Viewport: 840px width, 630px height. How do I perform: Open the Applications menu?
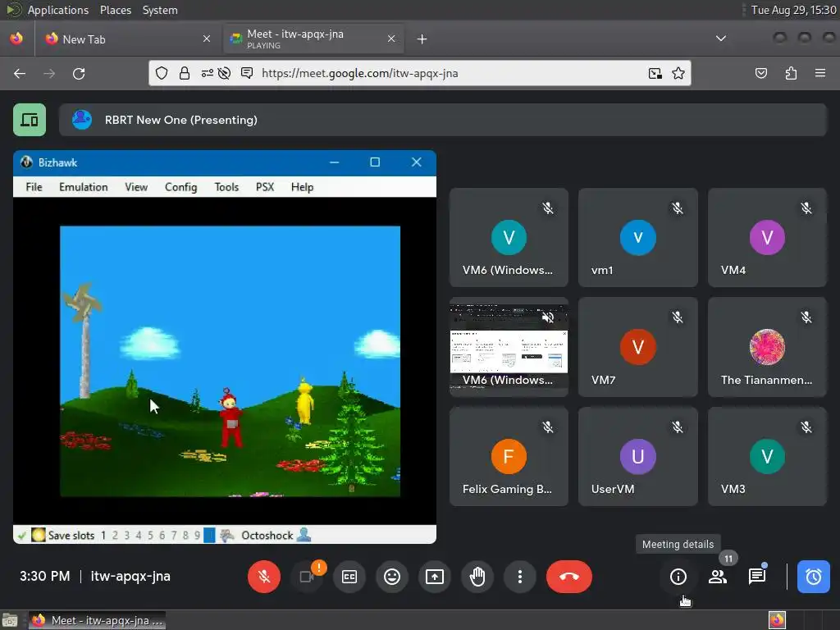pyautogui.click(x=58, y=10)
